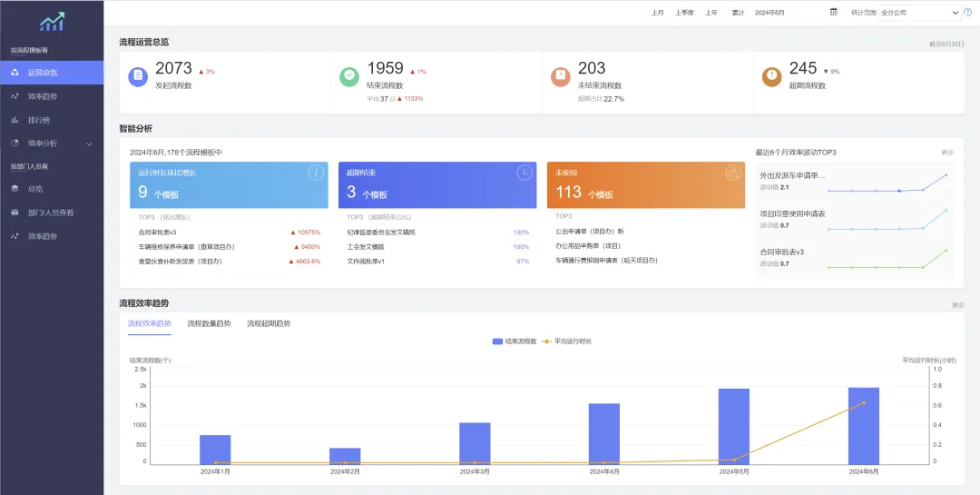Click the green 结束流程数 checkmark icon
980x495 pixels.
[348, 77]
